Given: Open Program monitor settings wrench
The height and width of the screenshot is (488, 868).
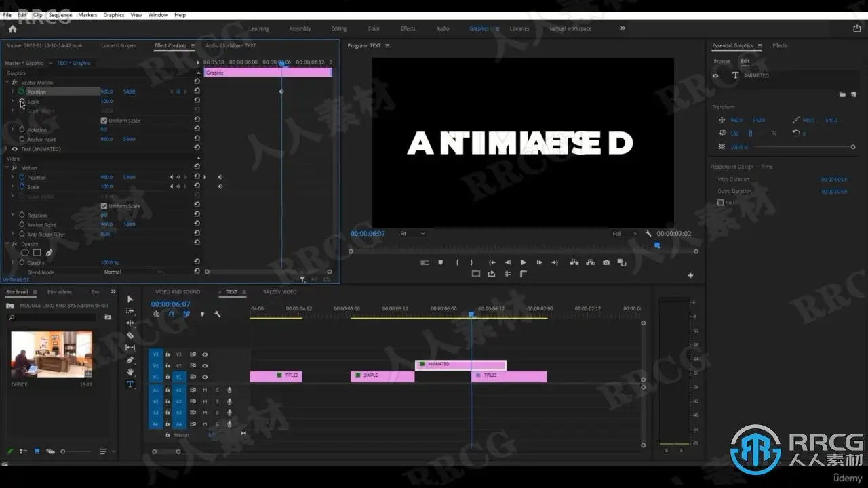Looking at the screenshot, I should [648, 233].
